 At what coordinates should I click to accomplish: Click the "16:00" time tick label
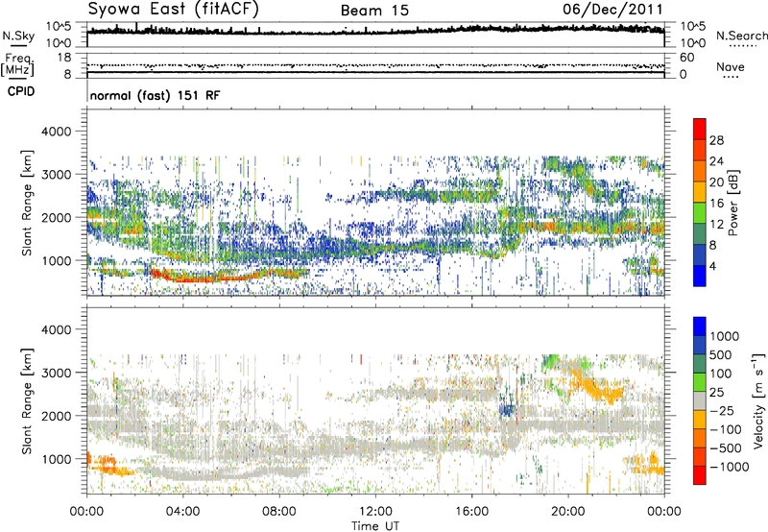[471, 512]
